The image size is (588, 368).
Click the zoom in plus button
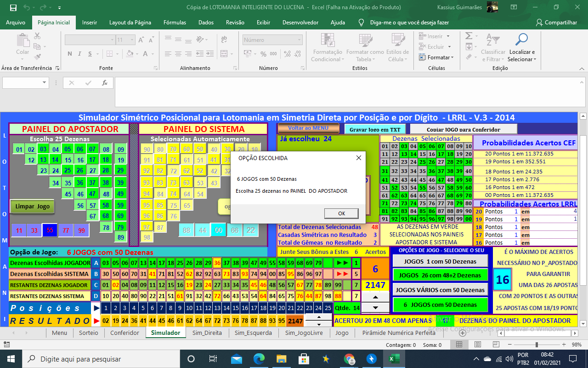(x=564, y=345)
